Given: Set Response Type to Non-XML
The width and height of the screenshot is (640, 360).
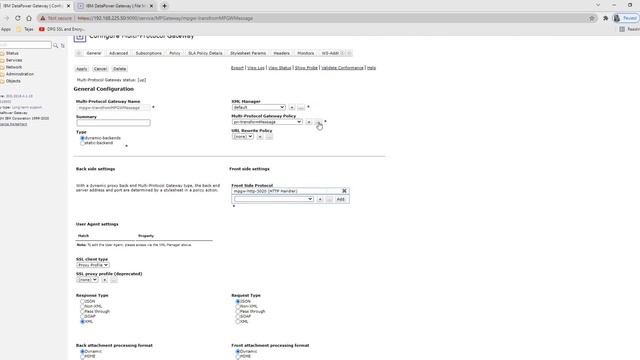Looking at the screenshot, I should 82,307.
